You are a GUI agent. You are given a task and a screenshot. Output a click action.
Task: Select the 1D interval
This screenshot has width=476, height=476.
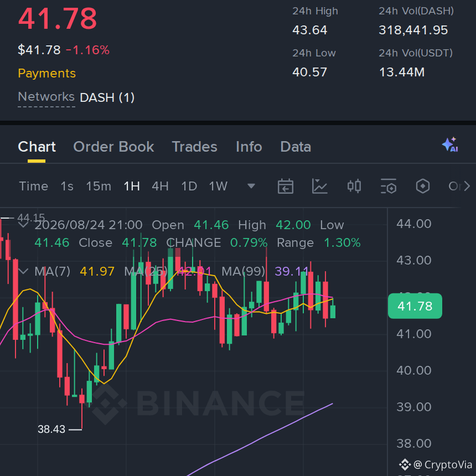tap(189, 186)
